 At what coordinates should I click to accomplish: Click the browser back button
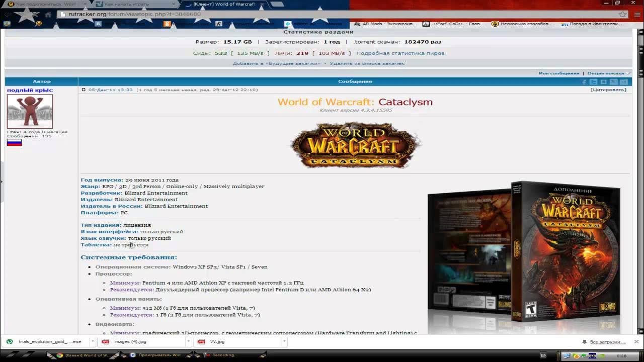coord(9,14)
